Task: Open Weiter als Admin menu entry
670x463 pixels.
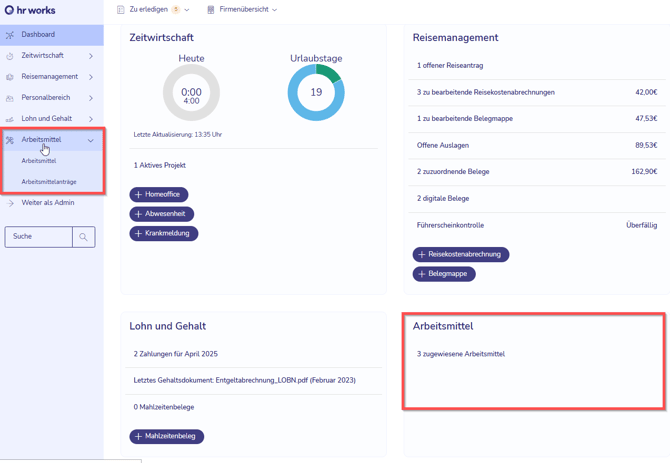Action: click(48, 203)
